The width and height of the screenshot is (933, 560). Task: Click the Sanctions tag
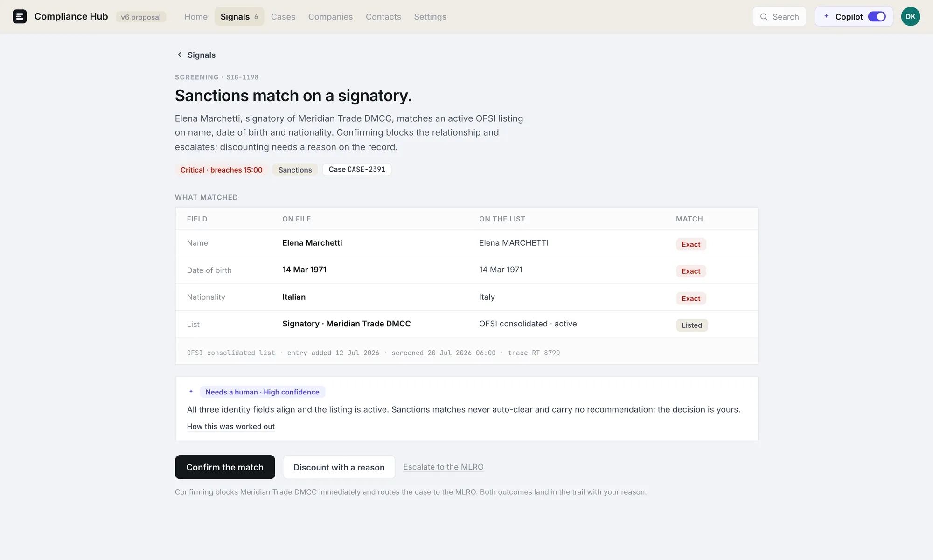295,170
